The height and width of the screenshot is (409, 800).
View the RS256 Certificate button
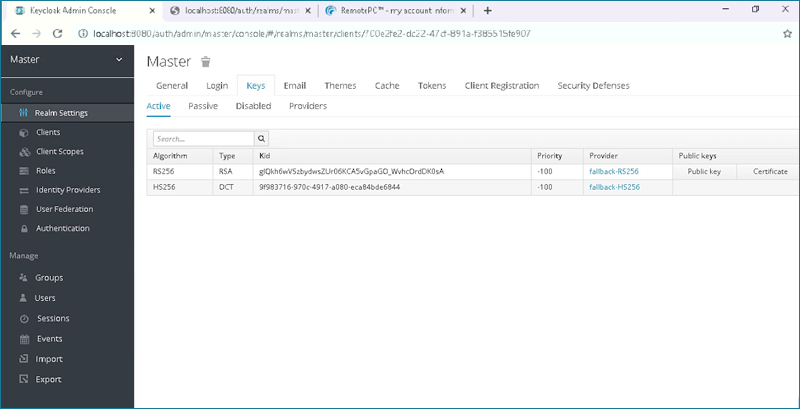[x=769, y=172]
